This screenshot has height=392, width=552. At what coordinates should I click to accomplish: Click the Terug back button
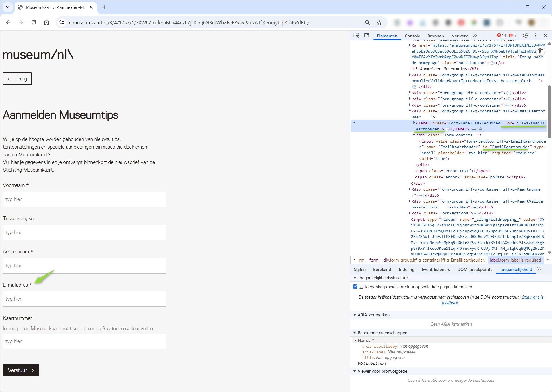pyautogui.click(x=17, y=79)
